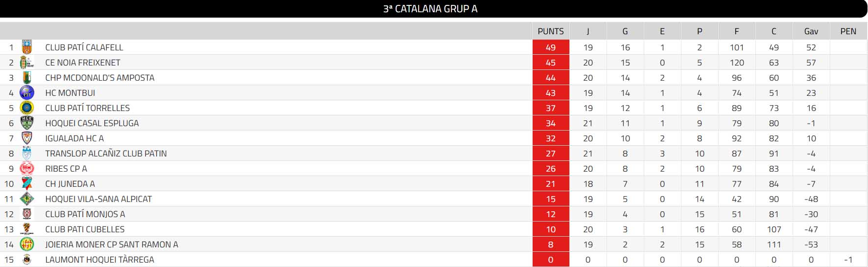The width and height of the screenshot is (868, 267).
Task: Click the HC Montbui round blue logo
Action: 27,93
